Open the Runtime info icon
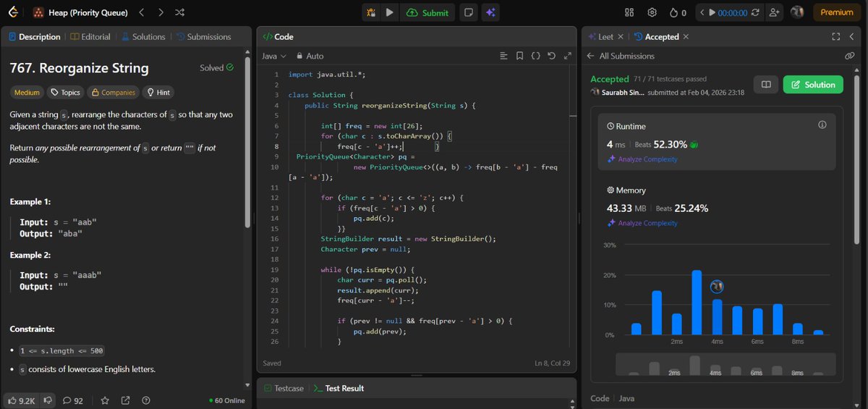The width and height of the screenshot is (868, 409). tap(822, 125)
